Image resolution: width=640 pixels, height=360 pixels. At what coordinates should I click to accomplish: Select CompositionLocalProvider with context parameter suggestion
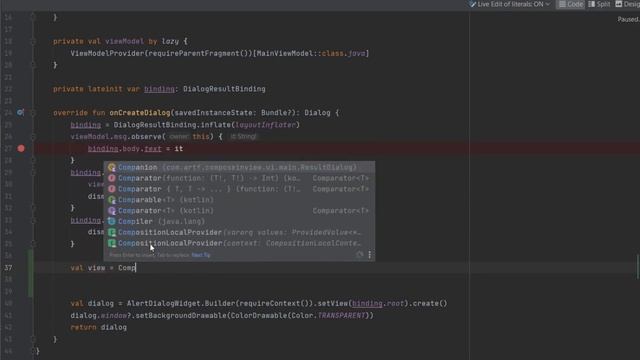click(239, 243)
